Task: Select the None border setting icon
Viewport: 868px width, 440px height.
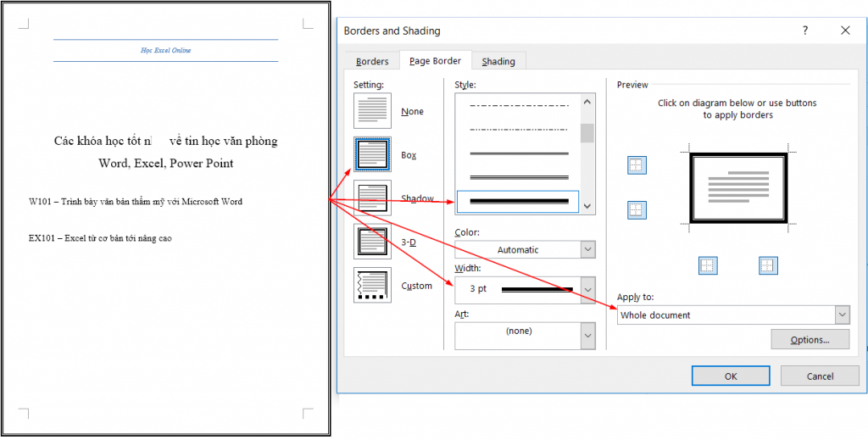Action: pyautogui.click(x=372, y=111)
